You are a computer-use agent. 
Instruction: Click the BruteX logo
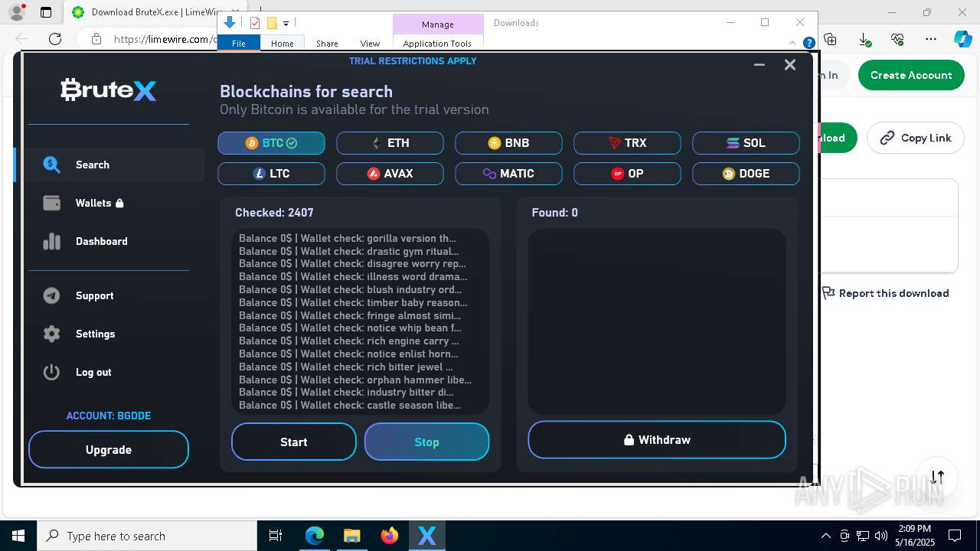pos(109,90)
